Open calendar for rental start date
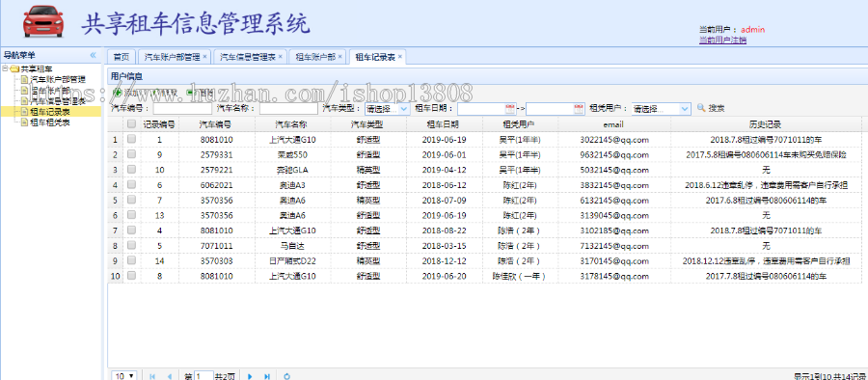Viewport: 868px width, 380px height. [510, 109]
